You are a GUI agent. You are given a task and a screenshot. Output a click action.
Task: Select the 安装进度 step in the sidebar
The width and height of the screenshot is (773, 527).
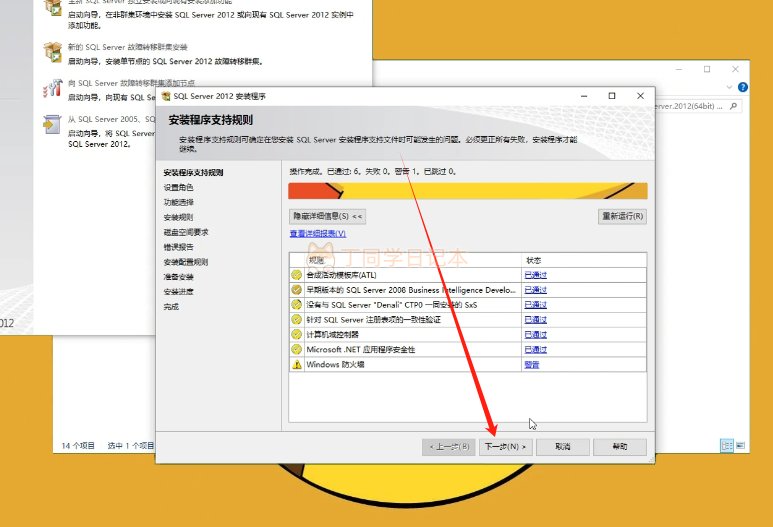click(x=178, y=292)
